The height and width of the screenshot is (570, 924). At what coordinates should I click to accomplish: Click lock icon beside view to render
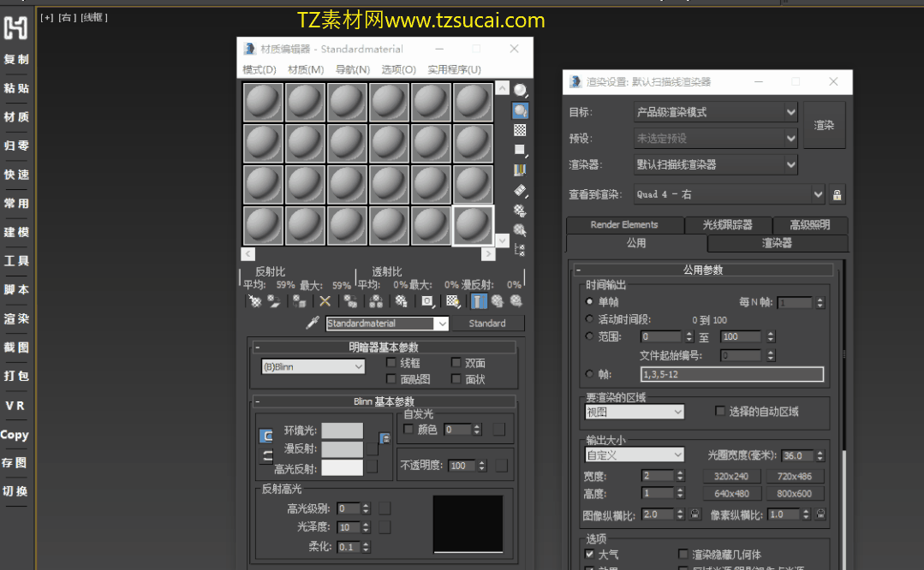click(x=837, y=195)
